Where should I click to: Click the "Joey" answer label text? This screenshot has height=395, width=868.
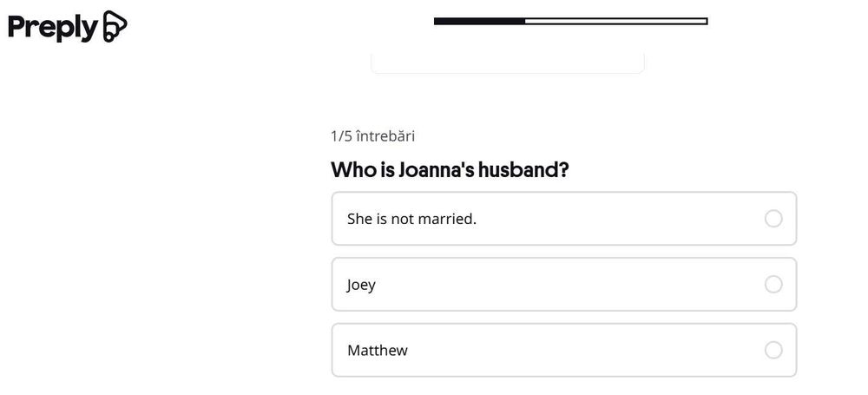pyautogui.click(x=361, y=285)
